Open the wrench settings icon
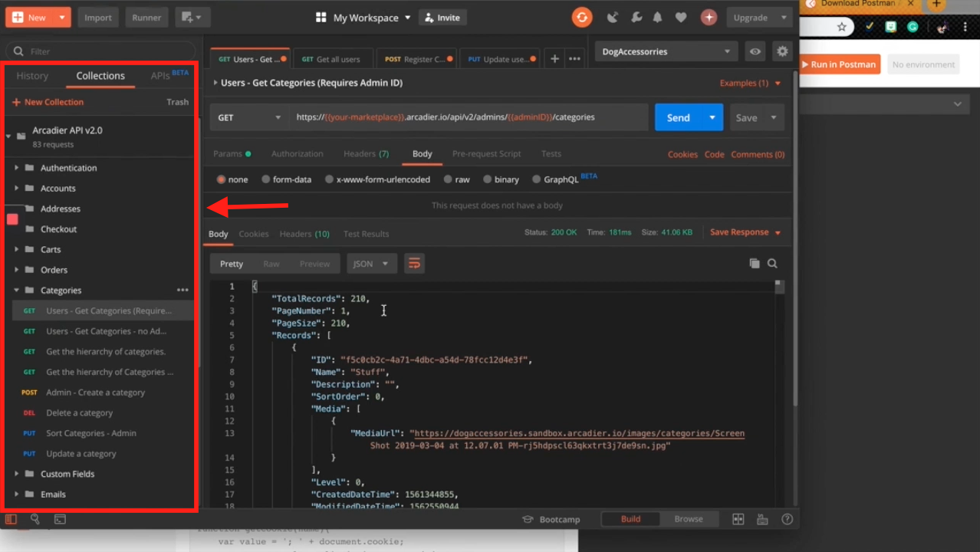The height and width of the screenshot is (552, 980). coord(636,18)
